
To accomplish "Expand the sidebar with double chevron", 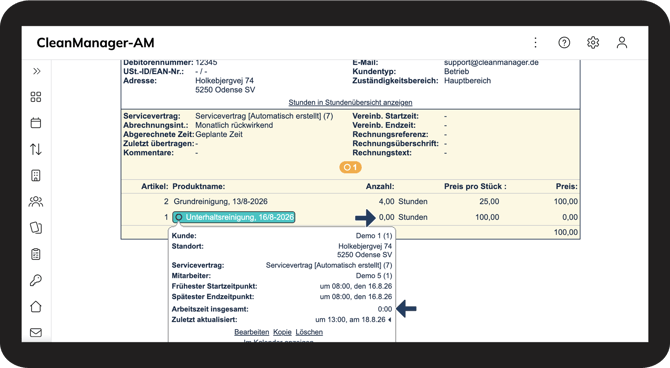I will [36, 71].
